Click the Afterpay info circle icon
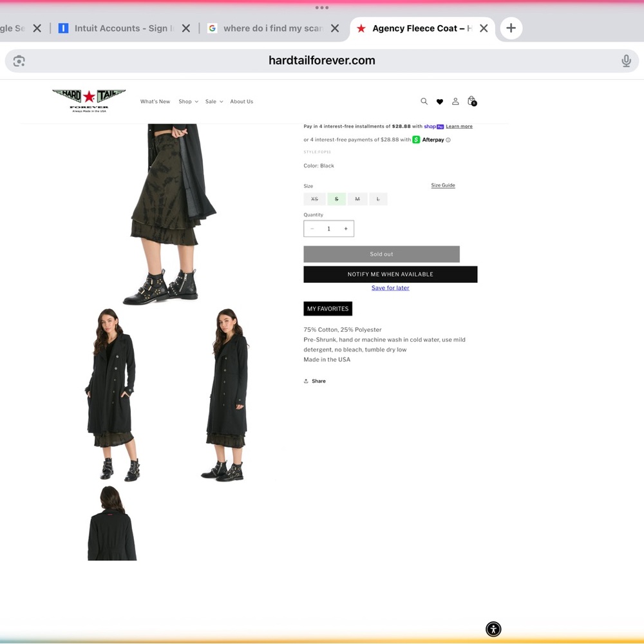 click(448, 140)
